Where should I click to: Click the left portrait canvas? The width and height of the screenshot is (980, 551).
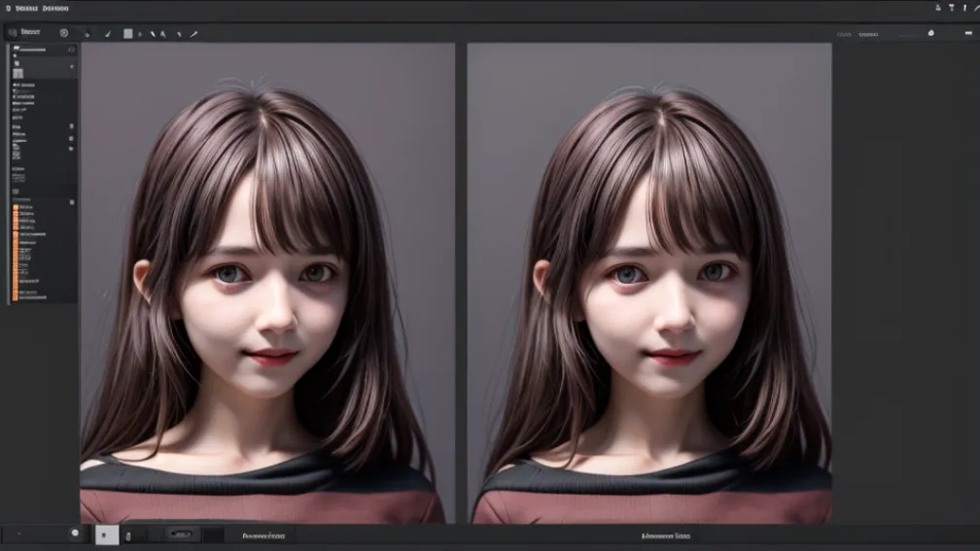[268, 283]
